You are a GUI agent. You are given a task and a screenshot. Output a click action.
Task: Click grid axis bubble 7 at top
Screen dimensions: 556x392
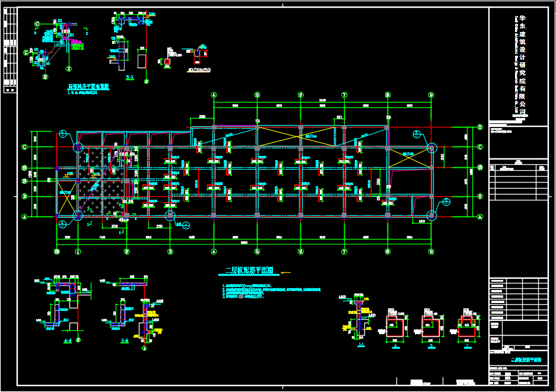pyautogui.click(x=344, y=95)
